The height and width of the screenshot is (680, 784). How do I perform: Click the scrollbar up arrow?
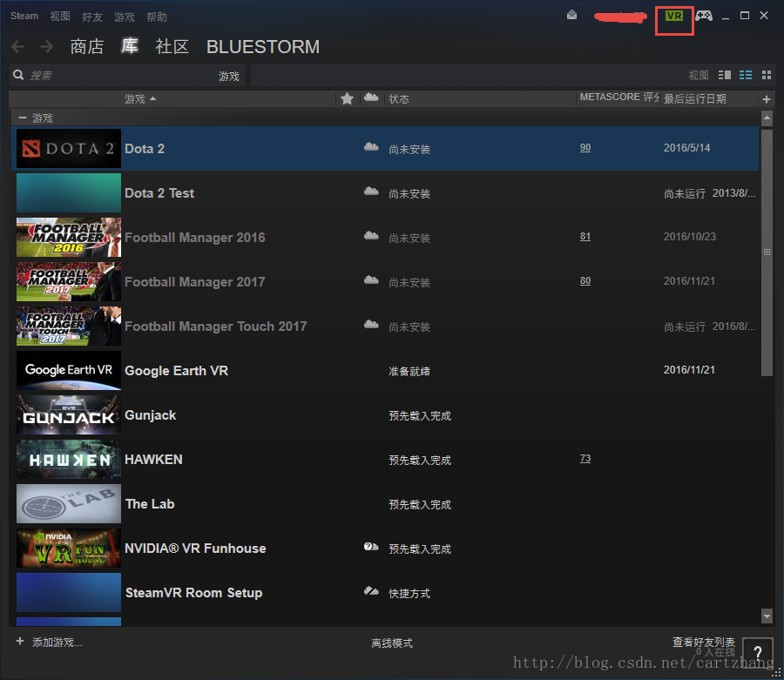point(767,118)
